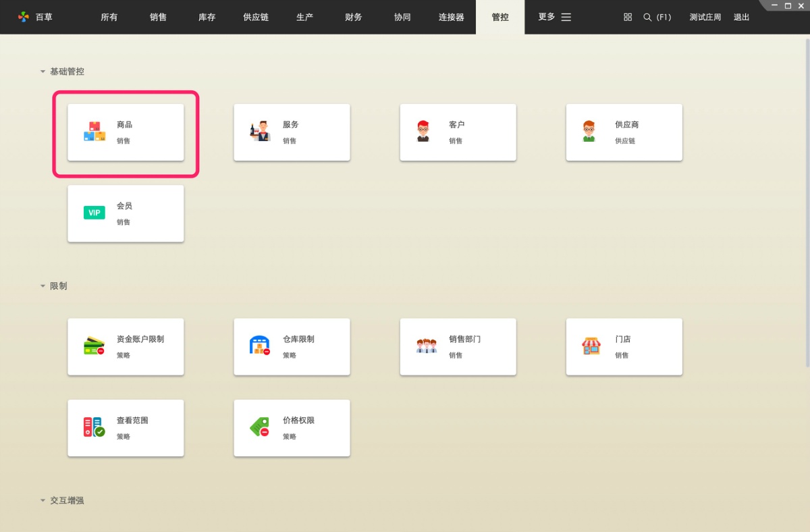Select the active 管控 tab
The width and height of the screenshot is (810, 532).
tap(500, 17)
